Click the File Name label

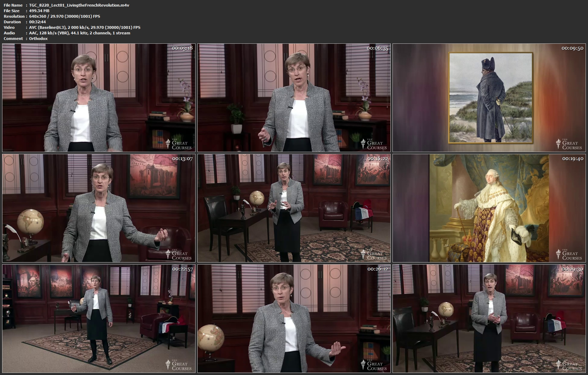pyautogui.click(x=13, y=5)
